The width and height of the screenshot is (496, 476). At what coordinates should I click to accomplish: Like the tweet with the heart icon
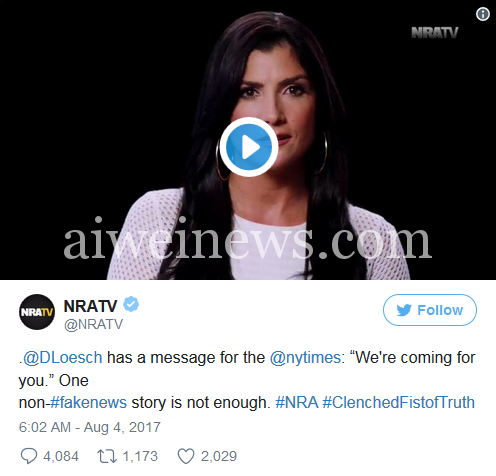186,456
